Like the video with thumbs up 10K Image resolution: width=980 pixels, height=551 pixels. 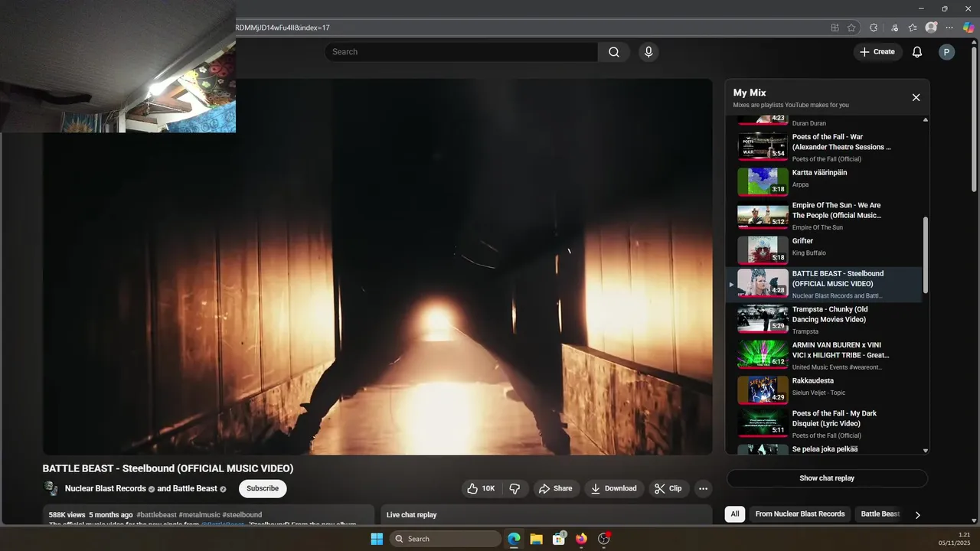(x=481, y=488)
